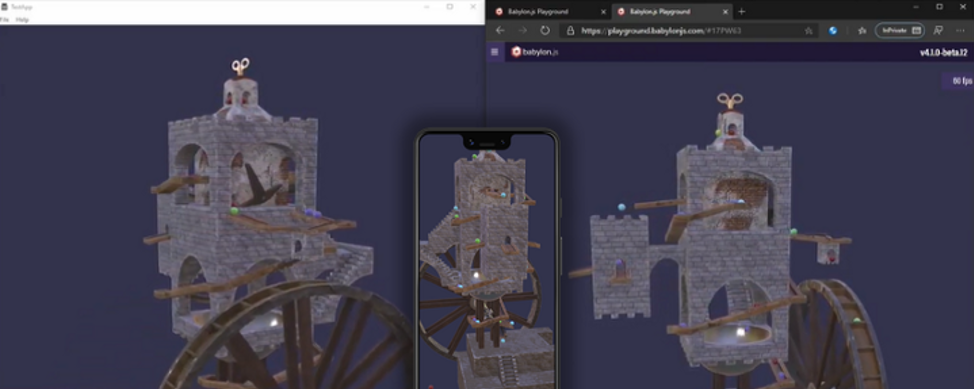Open the Babylon.js playground hamburger menu

pyautogui.click(x=494, y=52)
